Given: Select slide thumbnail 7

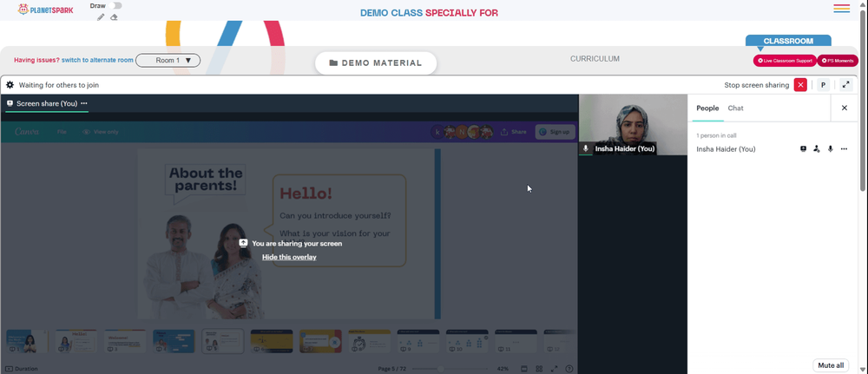Looking at the screenshot, I should [320, 341].
